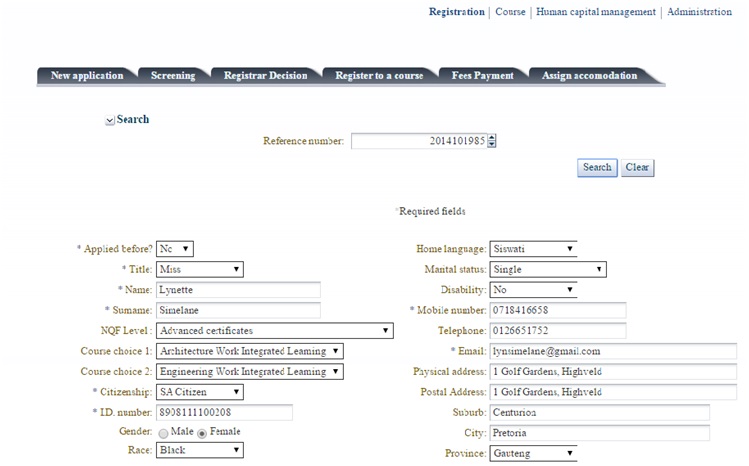749x466 pixels.
Task: Select the Male gender radio button
Action: click(x=162, y=432)
